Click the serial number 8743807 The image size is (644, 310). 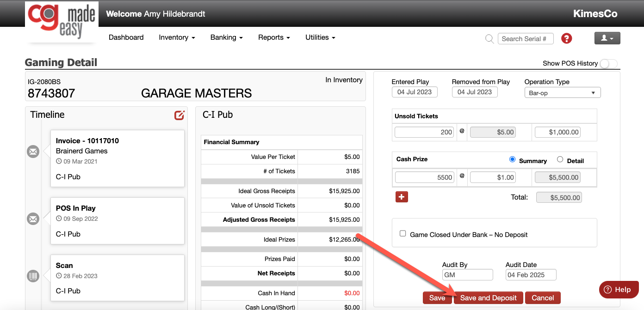51,93
